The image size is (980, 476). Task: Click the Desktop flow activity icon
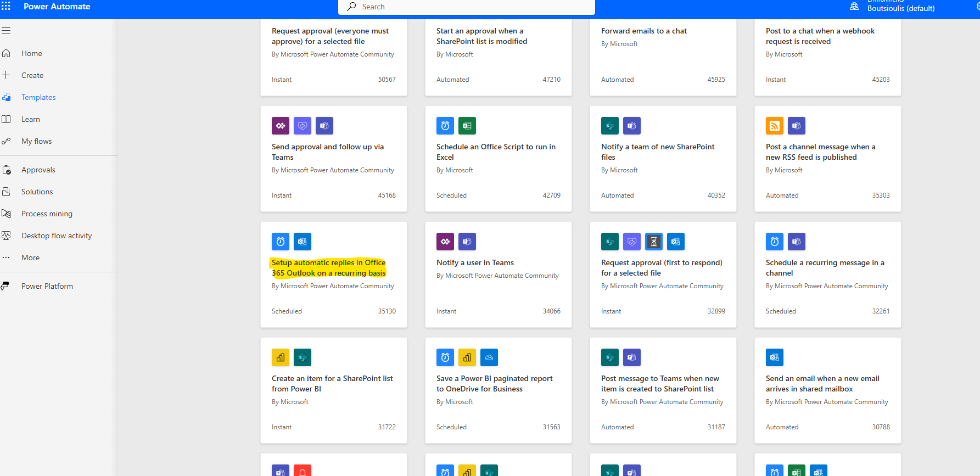point(6,236)
